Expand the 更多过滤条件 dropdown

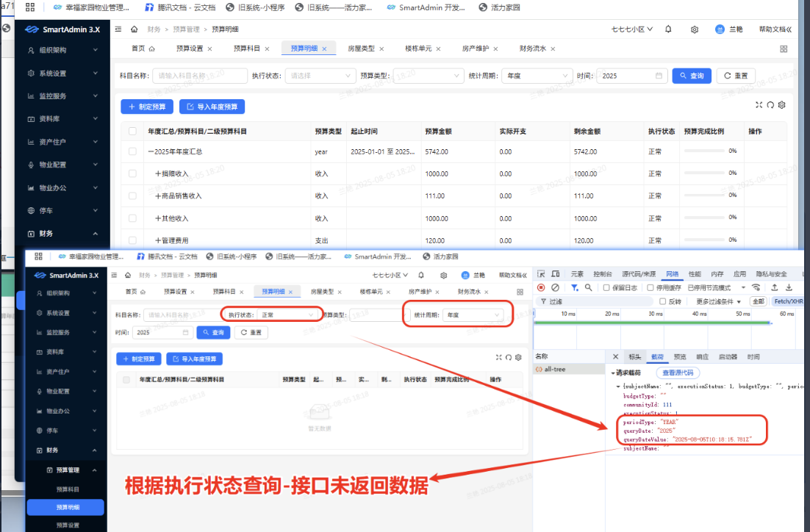pos(720,301)
